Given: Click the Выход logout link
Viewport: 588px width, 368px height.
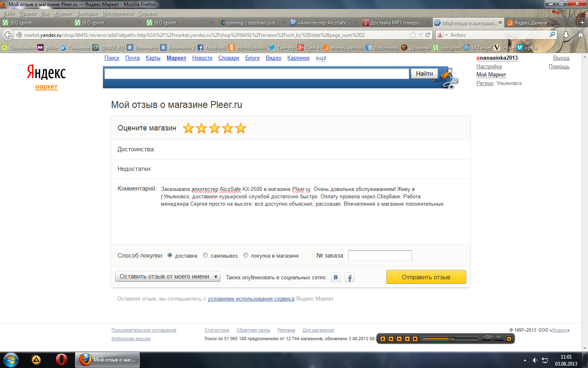Looking at the screenshot, I should [x=561, y=58].
